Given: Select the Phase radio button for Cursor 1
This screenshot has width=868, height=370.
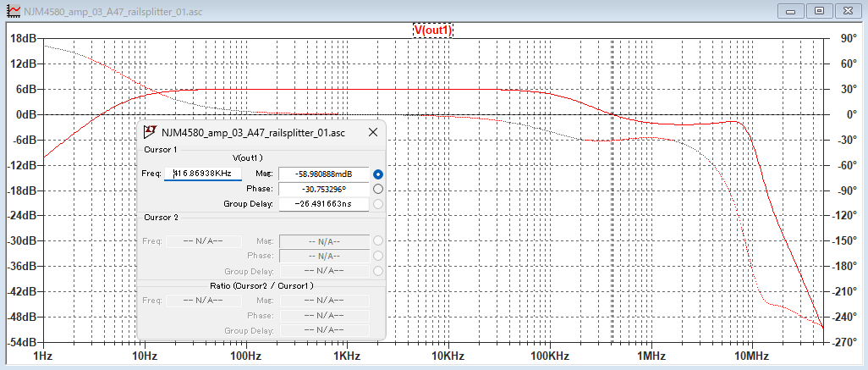Looking at the screenshot, I should tap(378, 189).
